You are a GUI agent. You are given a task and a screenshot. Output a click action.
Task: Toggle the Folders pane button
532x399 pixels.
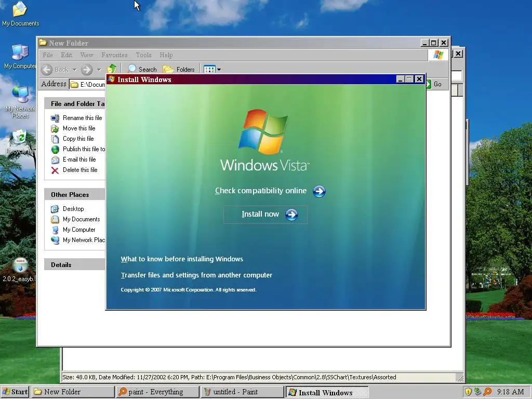179,70
